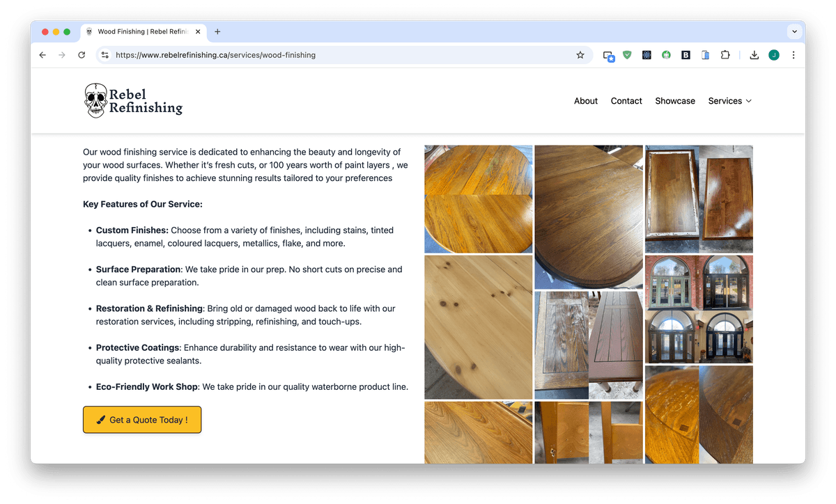
Task: Open the AdGuard extension icon
Action: click(627, 54)
